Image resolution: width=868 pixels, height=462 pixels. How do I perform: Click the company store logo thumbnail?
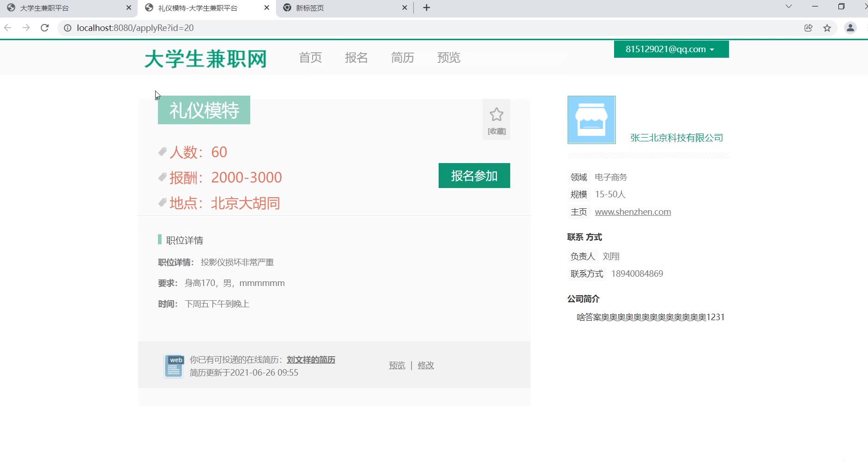pos(591,120)
